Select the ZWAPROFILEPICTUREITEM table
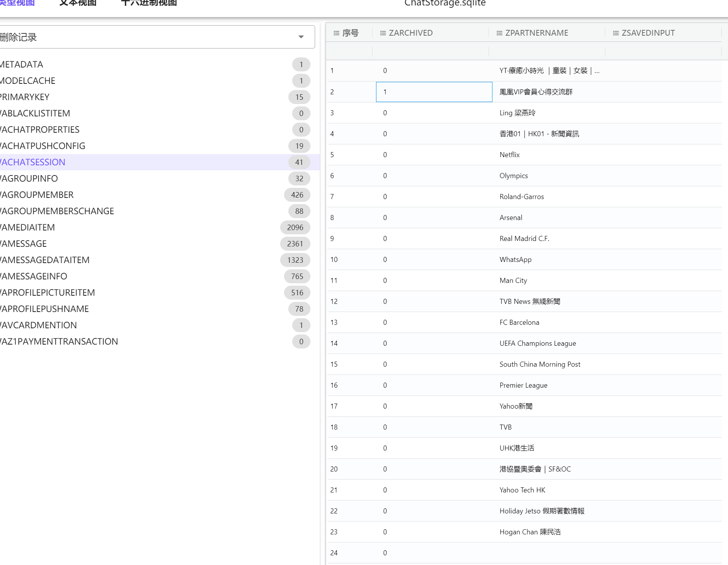 point(47,292)
